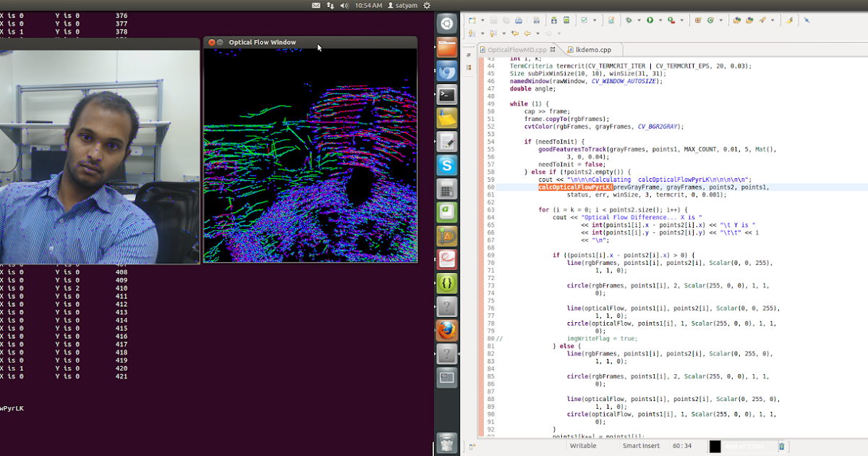Switch to the lkdemo.cpp tab
Image resolution: width=868 pixels, height=456 pixels.
pyautogui.click(x=593, y=48)
